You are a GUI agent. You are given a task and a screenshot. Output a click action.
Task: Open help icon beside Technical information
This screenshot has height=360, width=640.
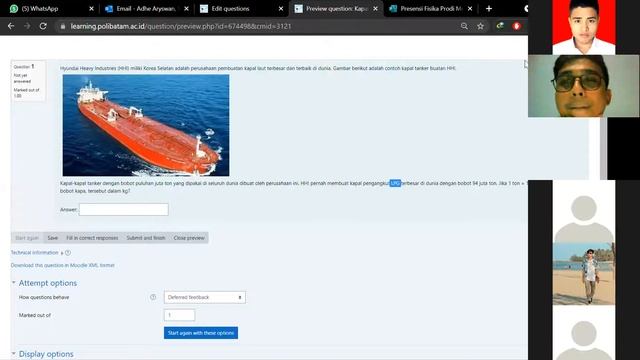[68, 253]
